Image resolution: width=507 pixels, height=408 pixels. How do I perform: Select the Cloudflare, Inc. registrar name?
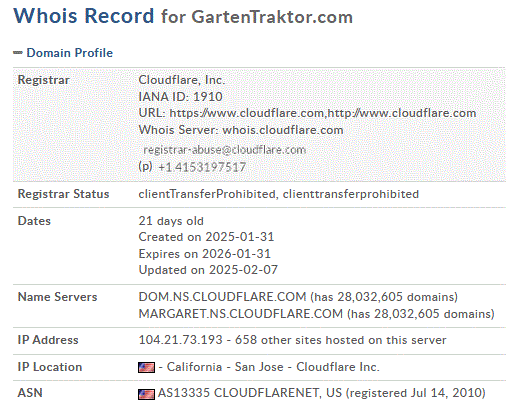pos(182,80)
